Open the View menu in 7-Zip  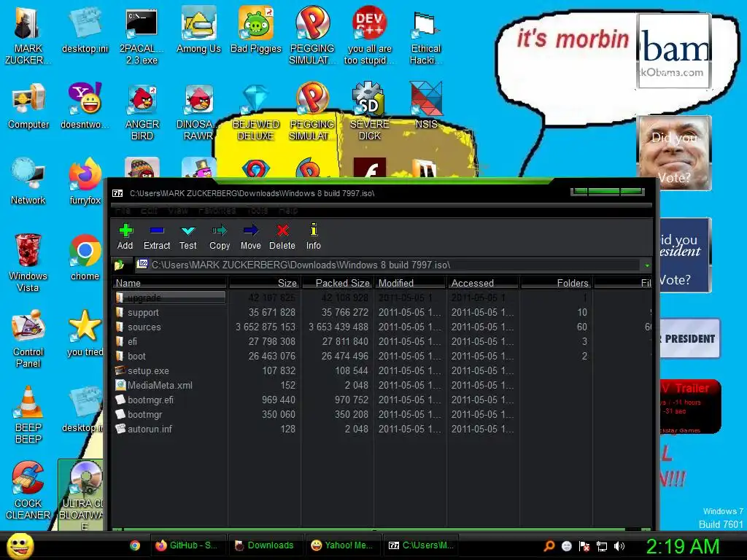point(178,210)
